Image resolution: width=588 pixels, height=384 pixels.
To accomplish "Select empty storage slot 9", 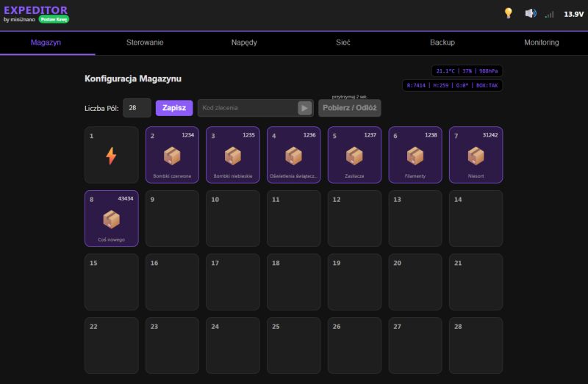I will pyautogui.click(x=172, y=218).
